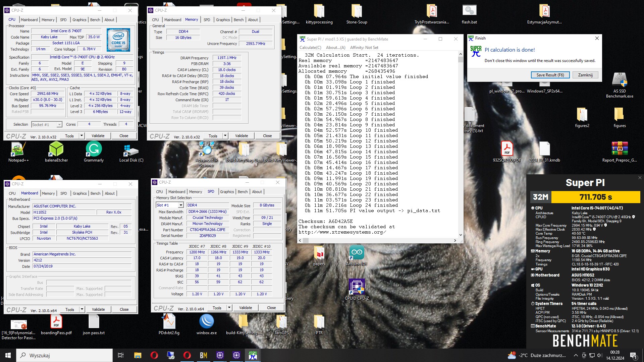The height and width of the screenshot is (362, 644).
Task: Open PTR folder icon
Action: click(319, 324)
